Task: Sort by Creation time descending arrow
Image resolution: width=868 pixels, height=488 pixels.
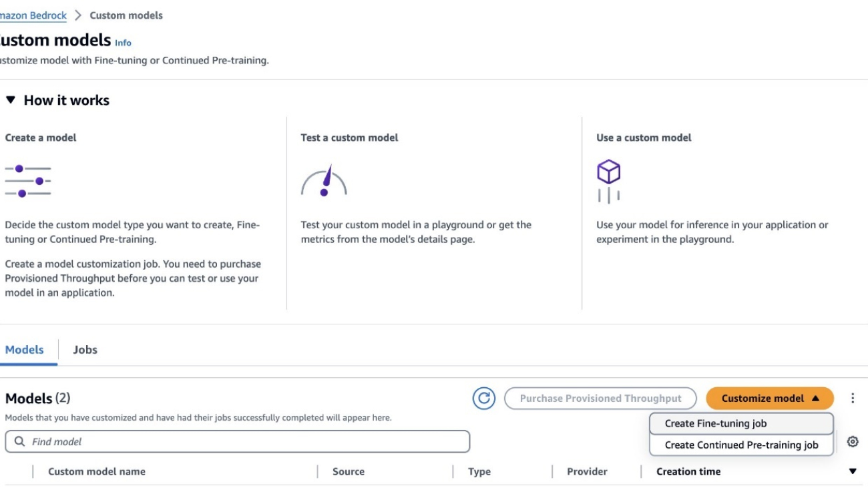Action: [853, 471]
